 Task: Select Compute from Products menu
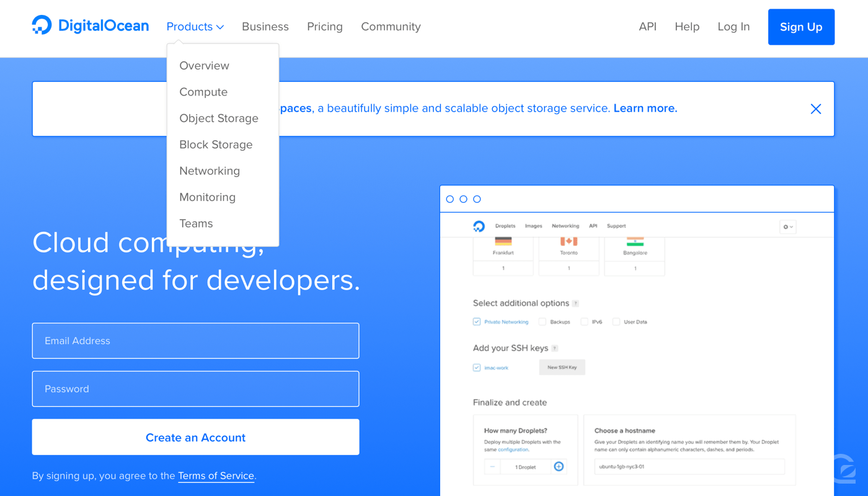pyautogui.click(x=203, y=92)
